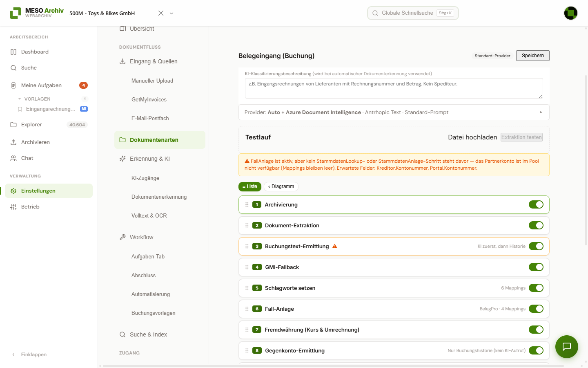Click the user avatar in top right
Screen dimensions: 588x368
[571, 13]
